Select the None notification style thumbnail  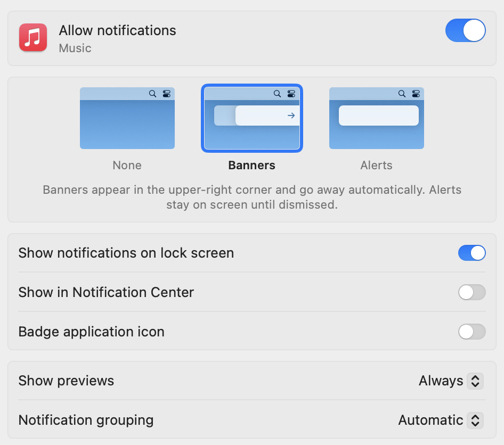pyautogui.click(x=127, y=118)
